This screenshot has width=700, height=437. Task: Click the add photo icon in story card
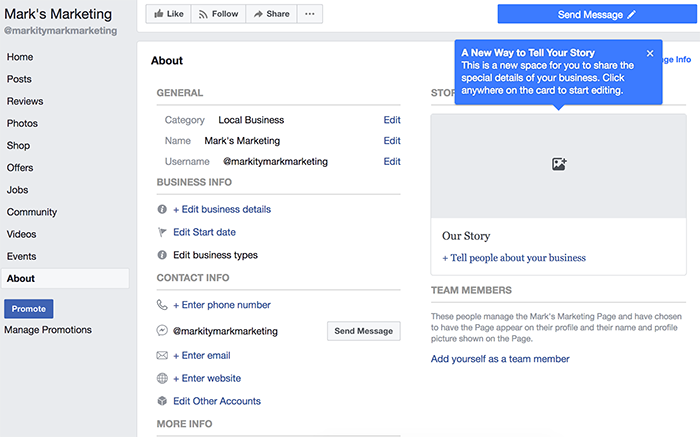(x=559, y=164)
